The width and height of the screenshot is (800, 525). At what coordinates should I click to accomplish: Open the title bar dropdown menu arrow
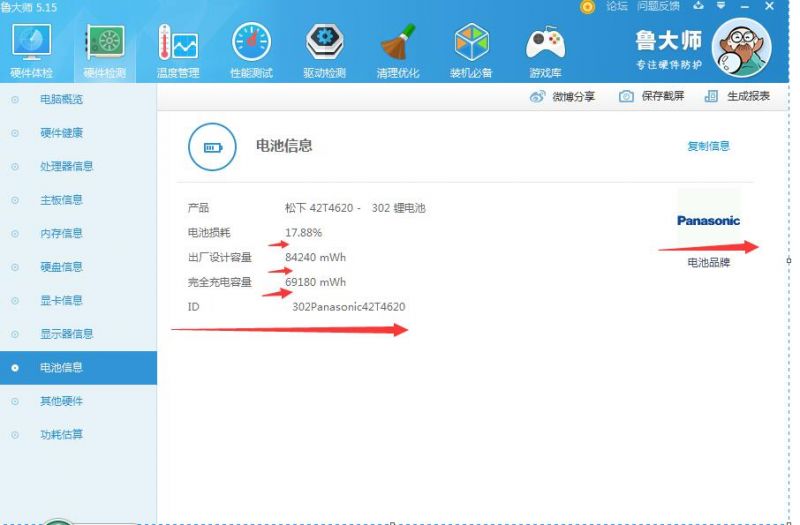[721, 6]
